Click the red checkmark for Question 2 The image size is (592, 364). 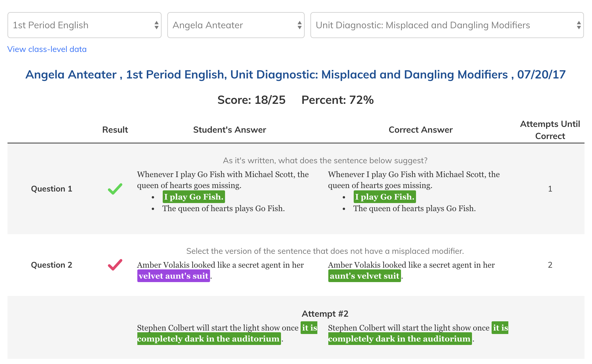click(115, 265)
